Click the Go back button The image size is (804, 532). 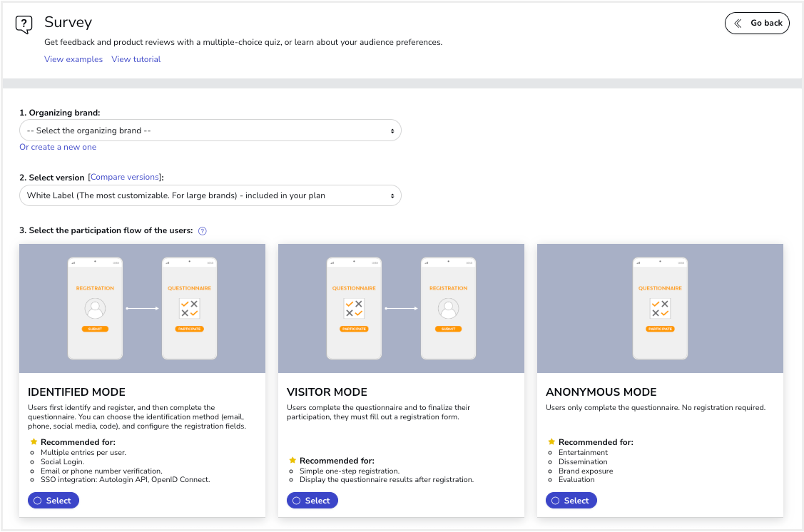tap(757, 23)
